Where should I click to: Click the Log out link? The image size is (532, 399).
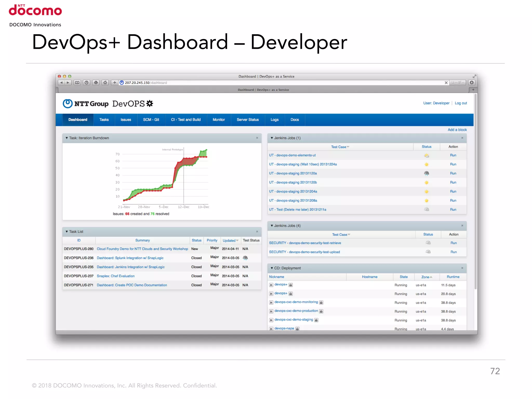tap(461, 103)
